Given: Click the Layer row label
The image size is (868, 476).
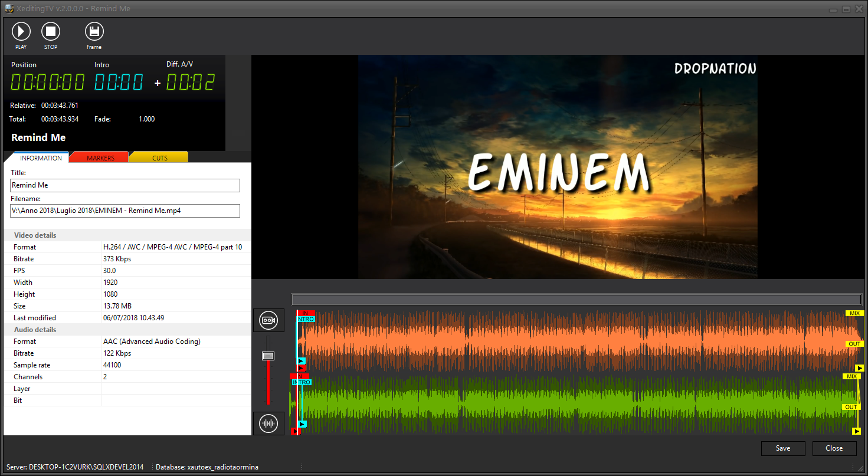Looking at the screenshot, I should [22, 389].
